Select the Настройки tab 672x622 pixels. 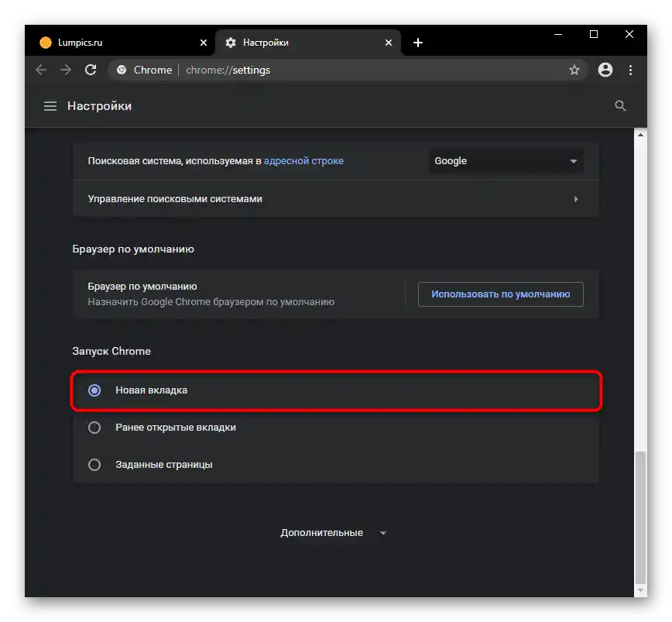pos(307,43)
